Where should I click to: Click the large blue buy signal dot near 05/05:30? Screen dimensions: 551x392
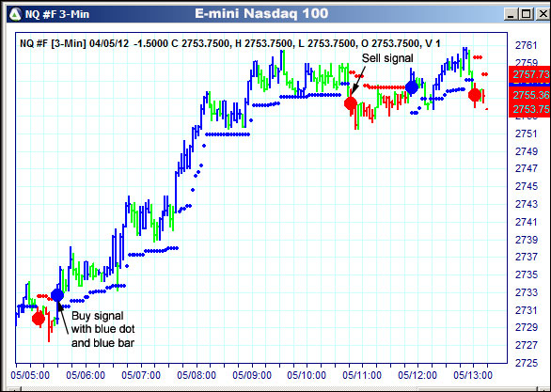[57, 295]
